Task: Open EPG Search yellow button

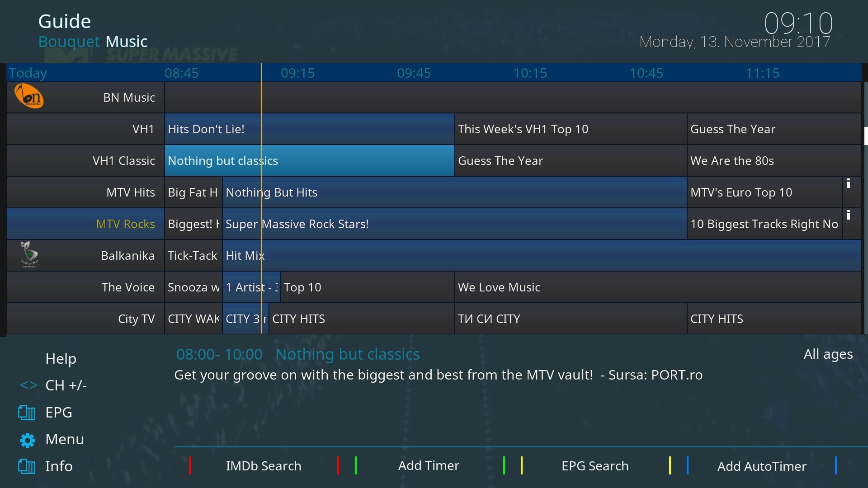Action: pos(595,466)
